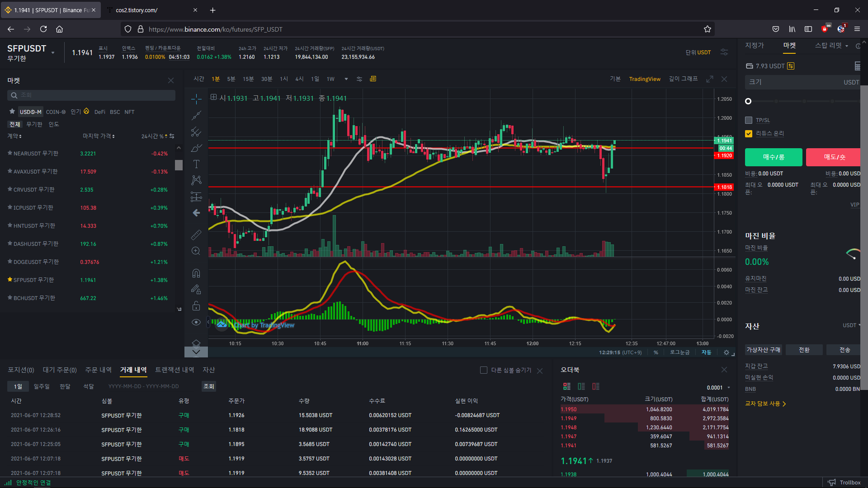Select the text annotation tool

click(196, 164)
